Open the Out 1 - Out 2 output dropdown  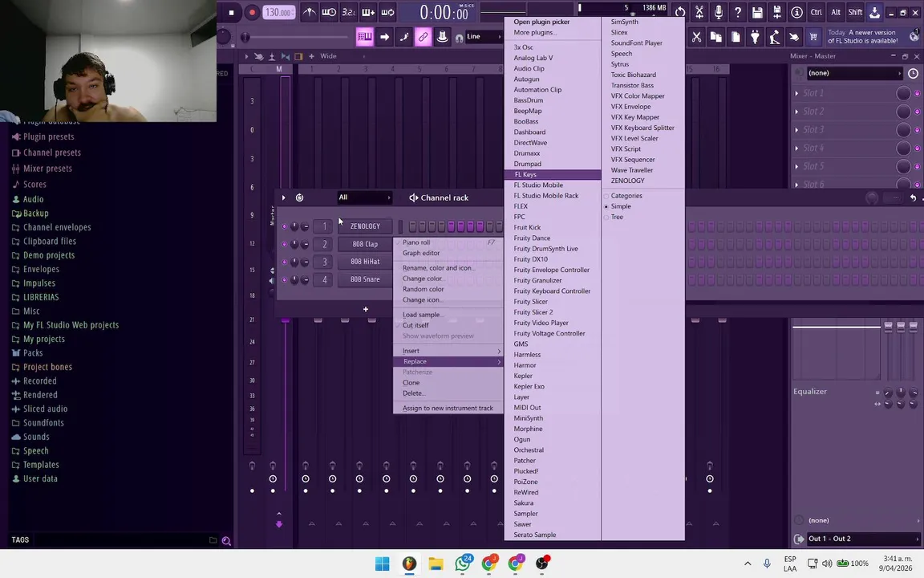(863, 539)
